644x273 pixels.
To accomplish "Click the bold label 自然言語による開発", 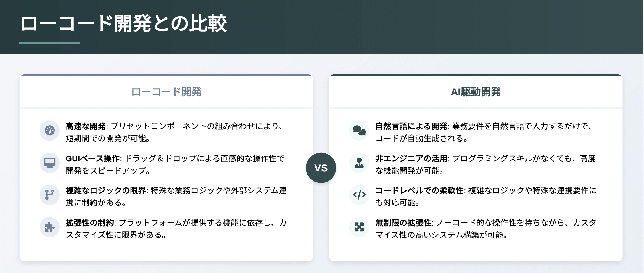I will (411, 126).
